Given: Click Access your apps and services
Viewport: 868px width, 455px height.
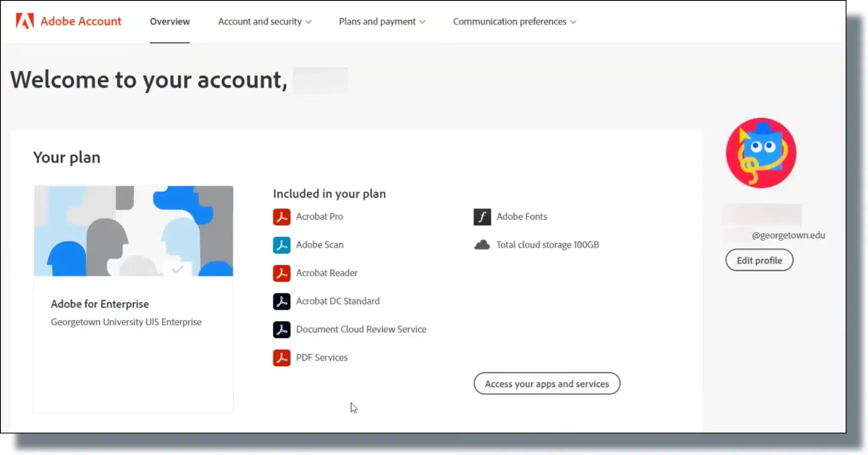Looking at the screenshot, I should tap(547, 384).
